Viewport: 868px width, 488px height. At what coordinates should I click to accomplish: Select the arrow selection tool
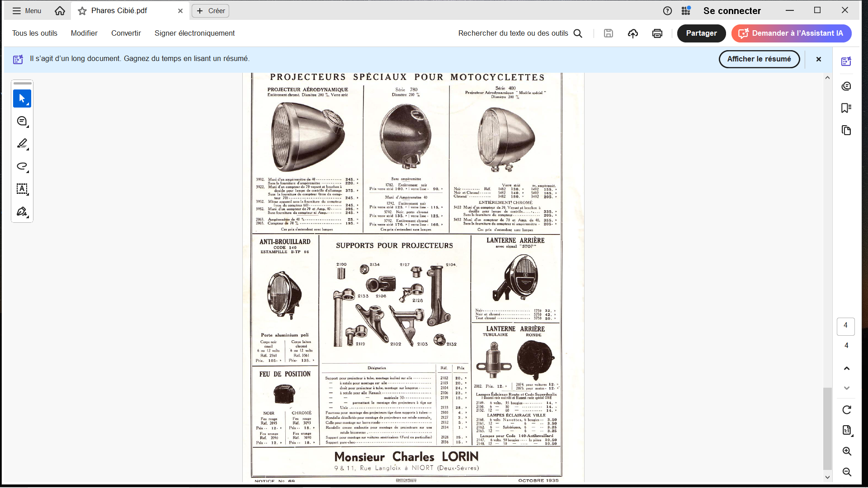(22, 99)
